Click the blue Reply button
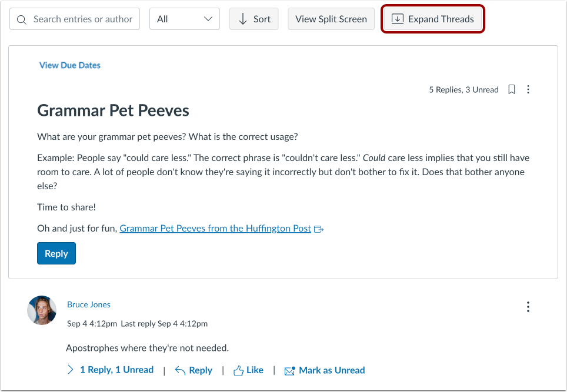Image resolution: width=567 pixels, height=392 pixels. [56, 253]
